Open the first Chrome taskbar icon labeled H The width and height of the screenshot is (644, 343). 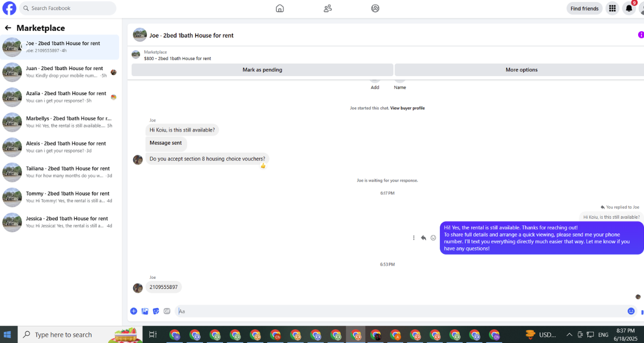tap(175, 335)
